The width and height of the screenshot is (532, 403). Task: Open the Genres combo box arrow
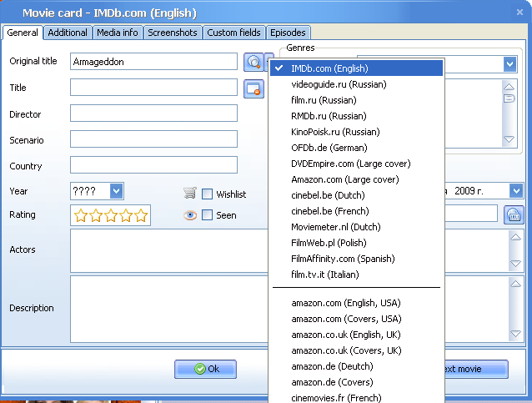coord(509,63)
